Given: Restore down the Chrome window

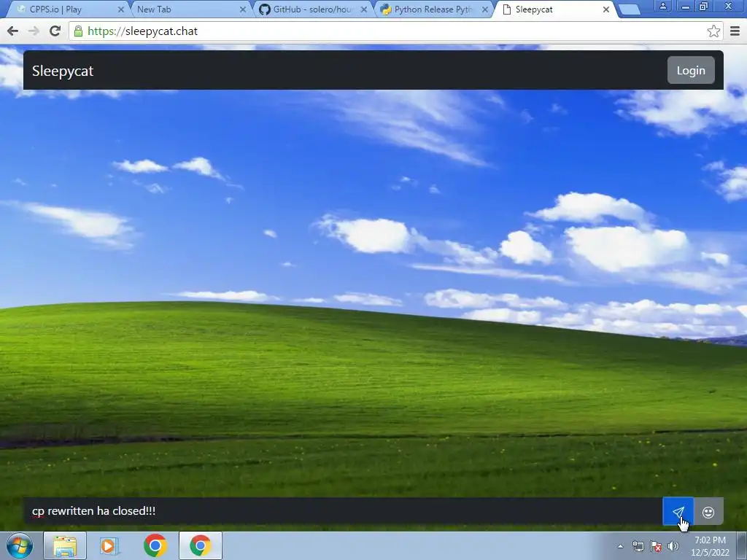Looking at the screenshot, I should 704,6.
